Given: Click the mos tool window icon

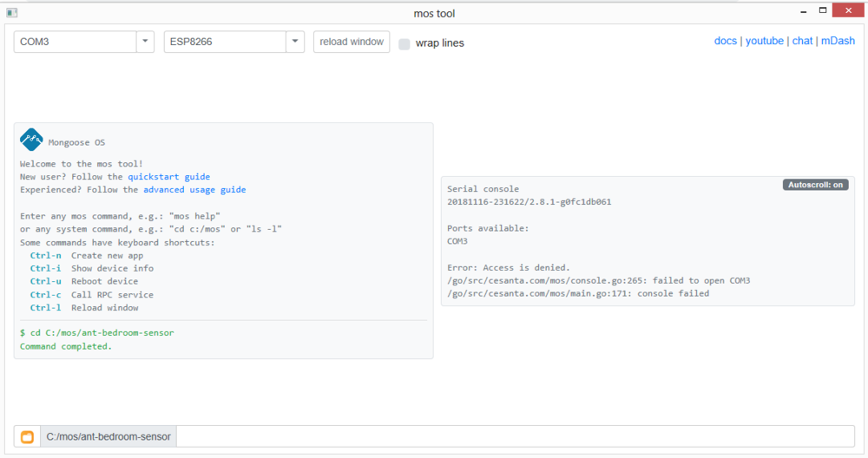Looking at the screenshot, I should 12,12.
